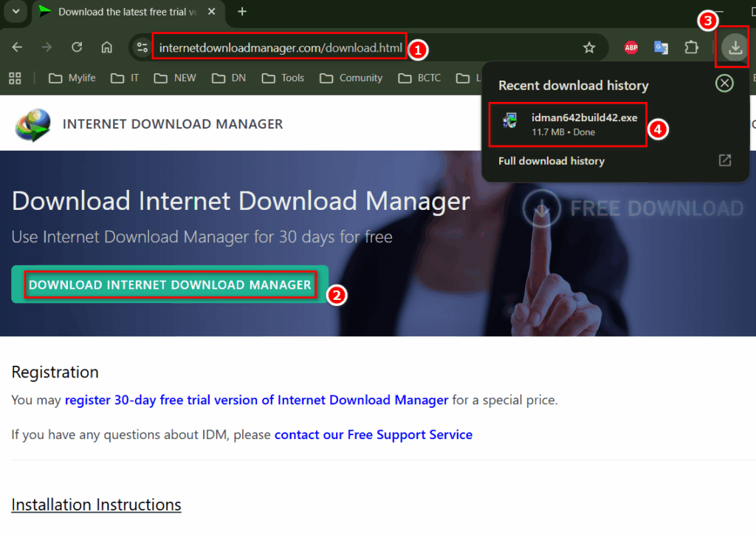Open the browser home page icon
Screen dimensions: 756x535
(x=106, y=47)
